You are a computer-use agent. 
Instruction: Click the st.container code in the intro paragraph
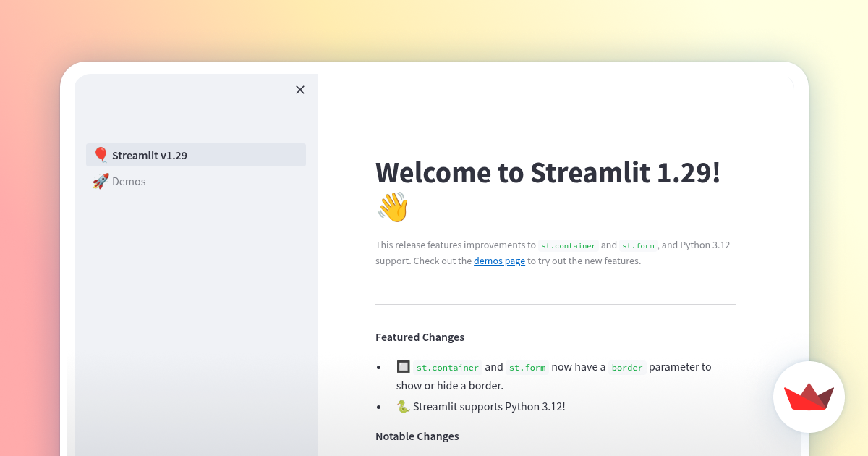click(x=569, y=245)
